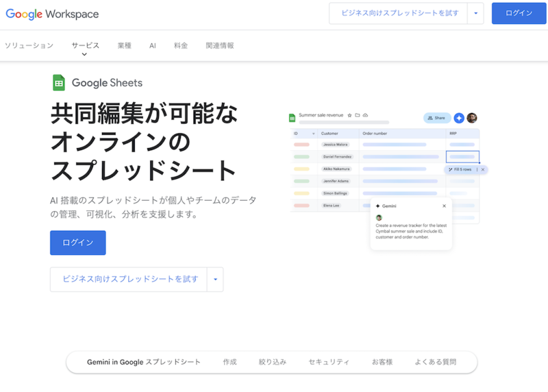Open the header ビジネス向けスプレッドシートを試す dropdown arrow

pos(475,13)
